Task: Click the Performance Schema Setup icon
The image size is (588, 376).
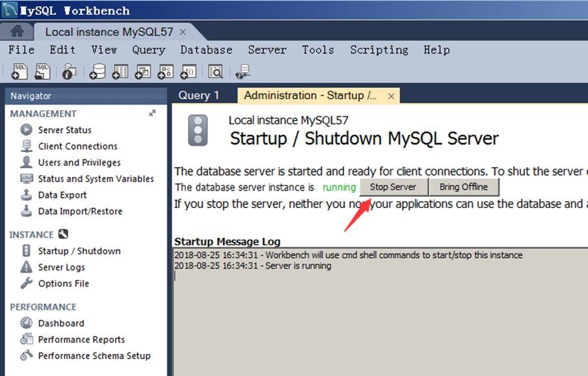Action: point(26,355)
